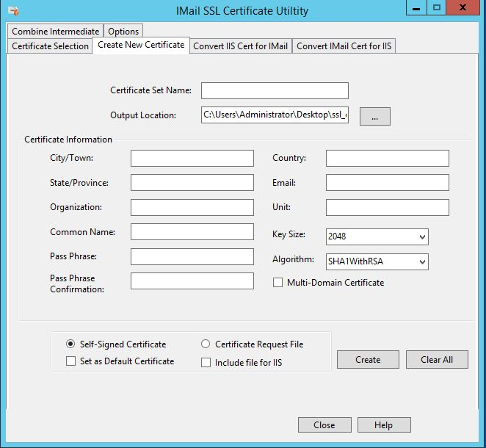Click the Common Name text box

192,232
